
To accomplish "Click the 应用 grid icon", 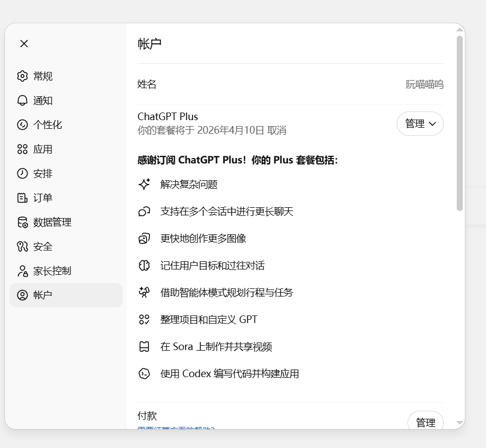I will [22, 149].
